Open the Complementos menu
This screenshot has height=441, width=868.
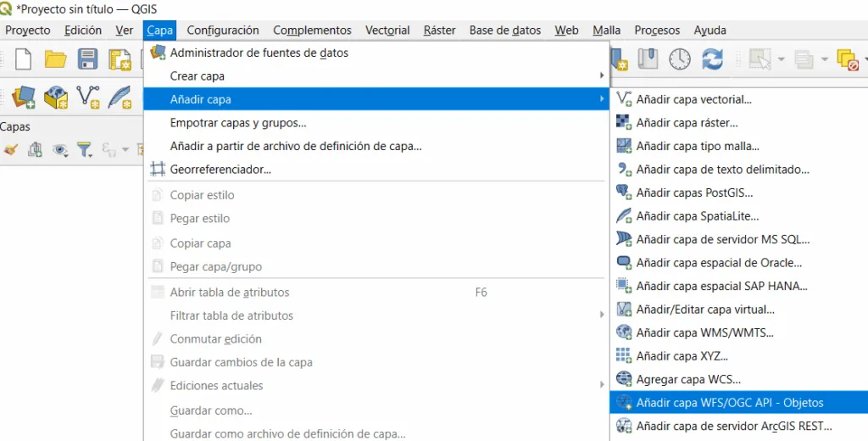pos(312,30)
